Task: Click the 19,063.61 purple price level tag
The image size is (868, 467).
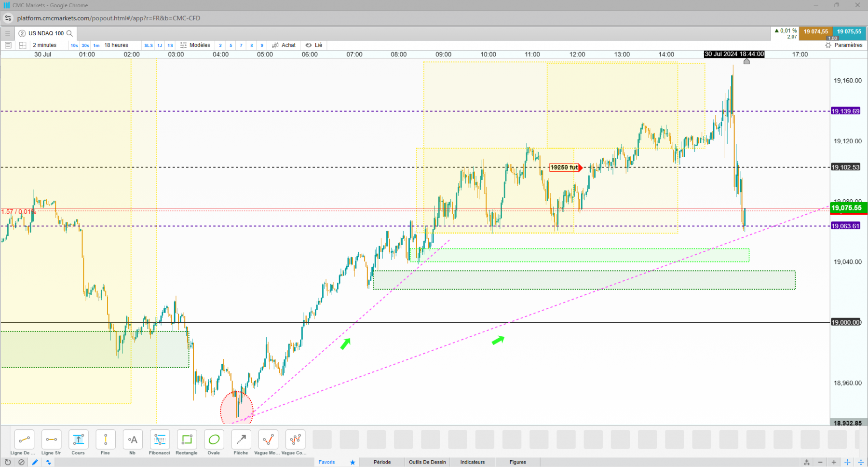Action: tap(845, 226)
